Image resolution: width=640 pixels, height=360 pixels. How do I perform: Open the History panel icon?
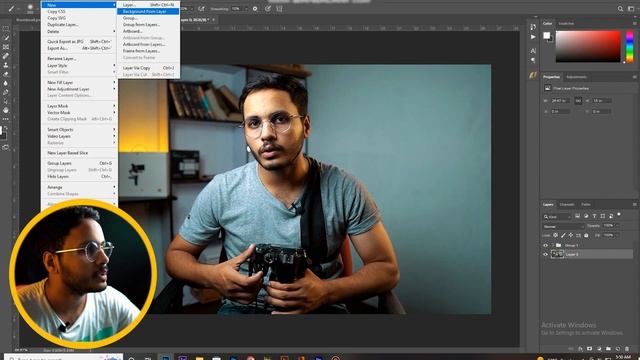tap(533, 27)
